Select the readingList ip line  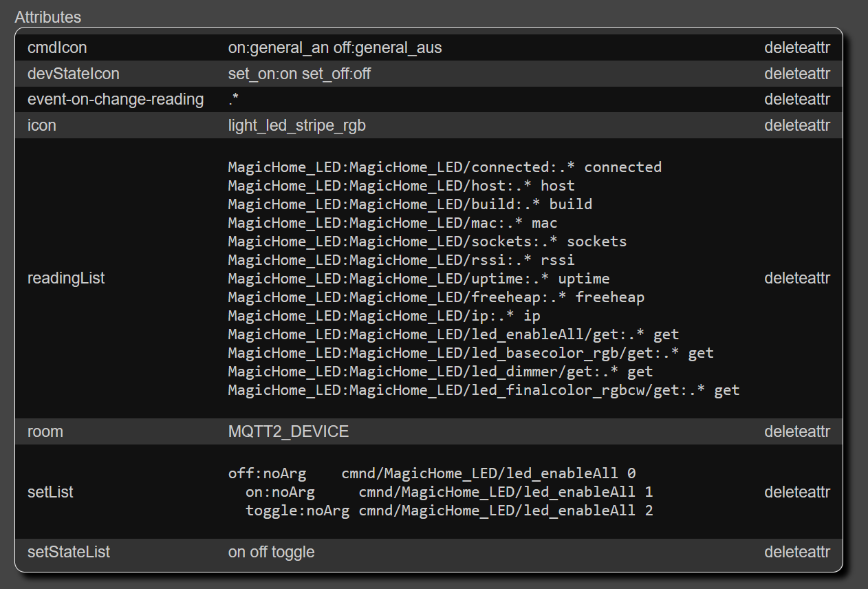(384, 316)
